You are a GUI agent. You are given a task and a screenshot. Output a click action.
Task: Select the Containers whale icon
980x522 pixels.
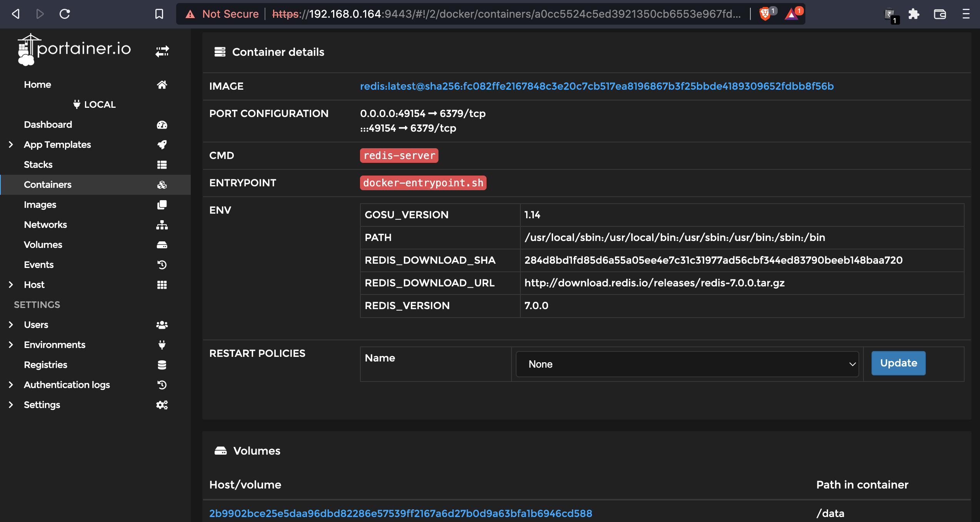162,184
